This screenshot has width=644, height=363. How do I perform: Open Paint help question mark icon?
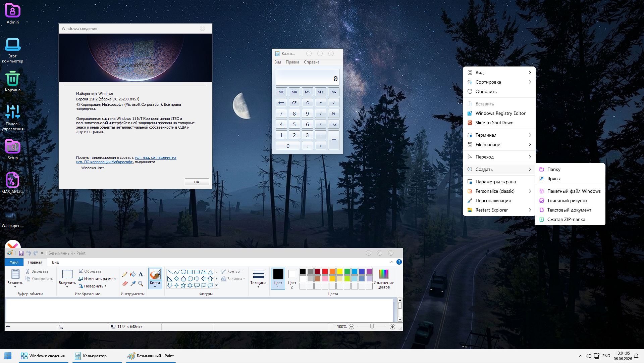[x=399, y=262]
